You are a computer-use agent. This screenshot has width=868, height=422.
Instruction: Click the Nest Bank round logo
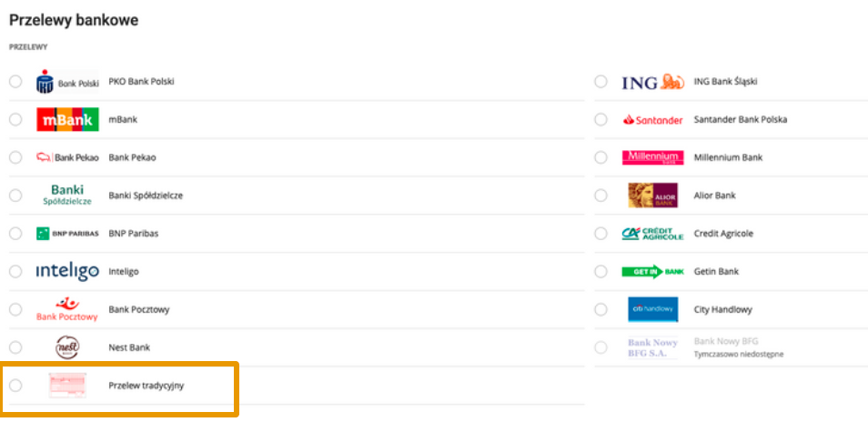pyautogui.click(x=67, y=347)
